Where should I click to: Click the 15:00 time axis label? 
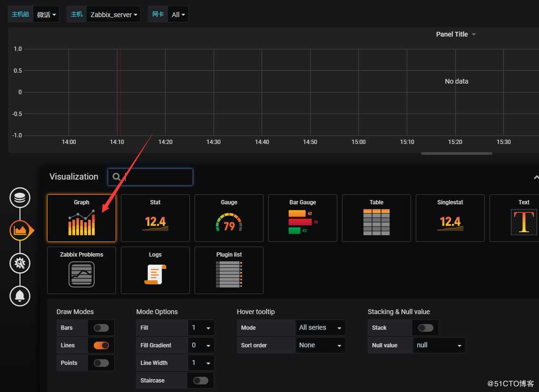(359, 142)
